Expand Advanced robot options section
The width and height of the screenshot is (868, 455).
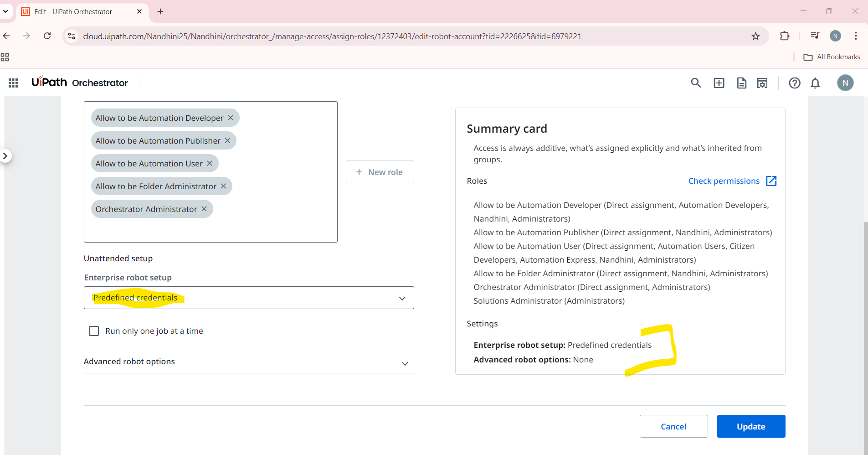(x=249, y=362)
